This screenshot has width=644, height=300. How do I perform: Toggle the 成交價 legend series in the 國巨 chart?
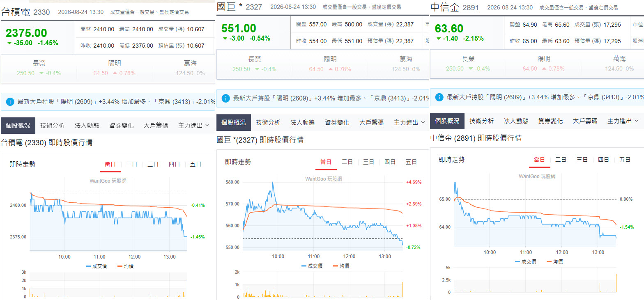(312, 266)
